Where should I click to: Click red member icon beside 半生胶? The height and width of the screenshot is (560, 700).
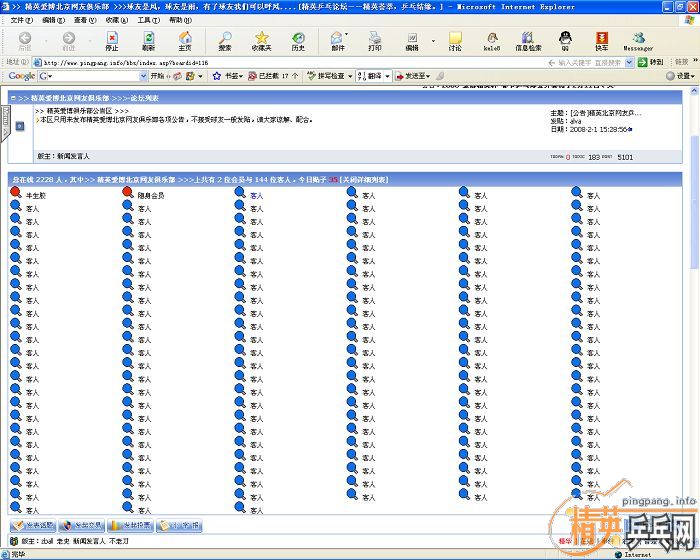[x=16, y=192]
